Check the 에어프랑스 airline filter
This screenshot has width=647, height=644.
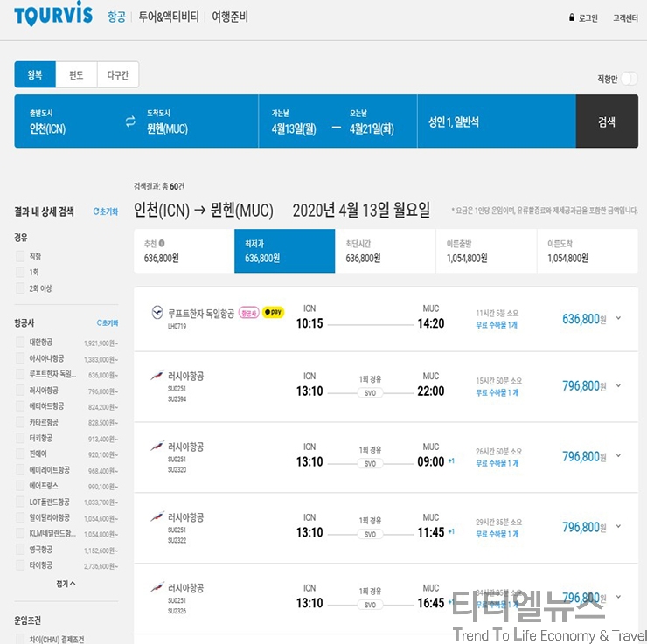[20, 486]
